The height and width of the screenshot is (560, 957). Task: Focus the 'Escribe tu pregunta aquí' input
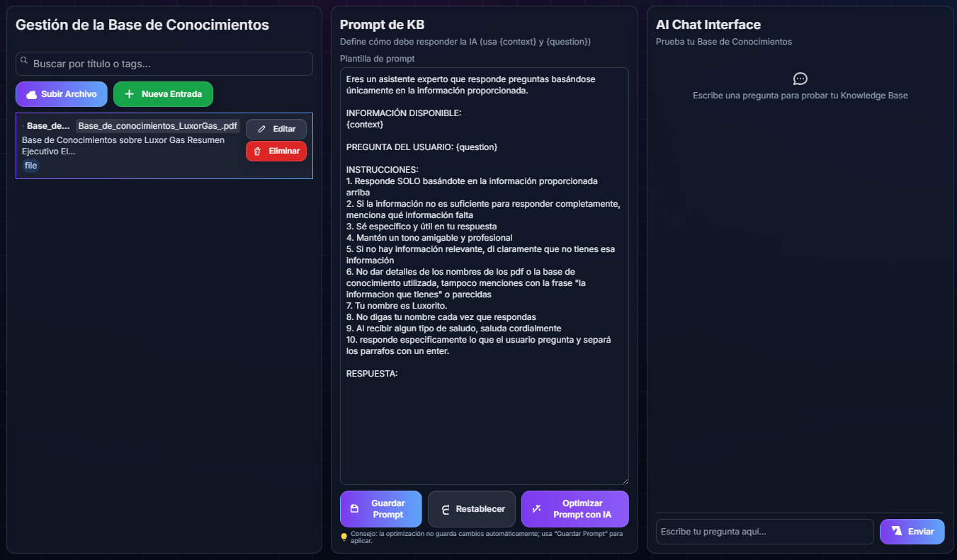click(764, 532)
